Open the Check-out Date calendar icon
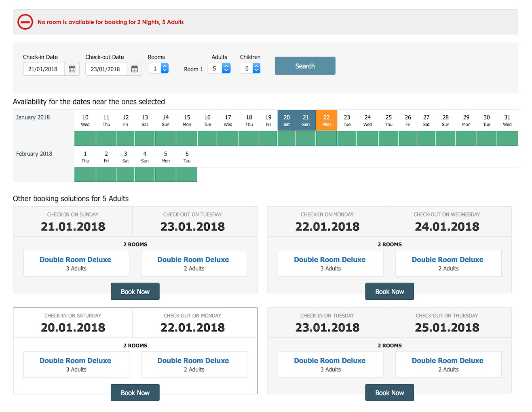532x412 pixels. (134, 69)
